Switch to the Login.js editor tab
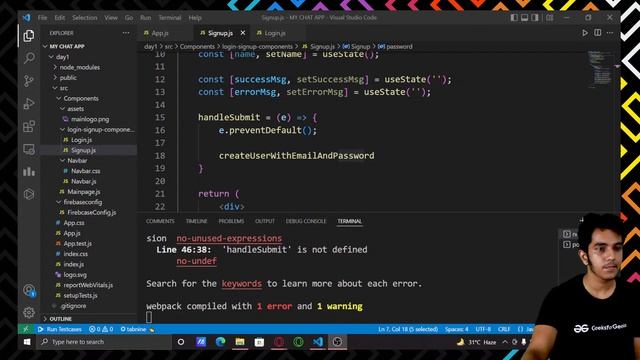 pos(274,33)
